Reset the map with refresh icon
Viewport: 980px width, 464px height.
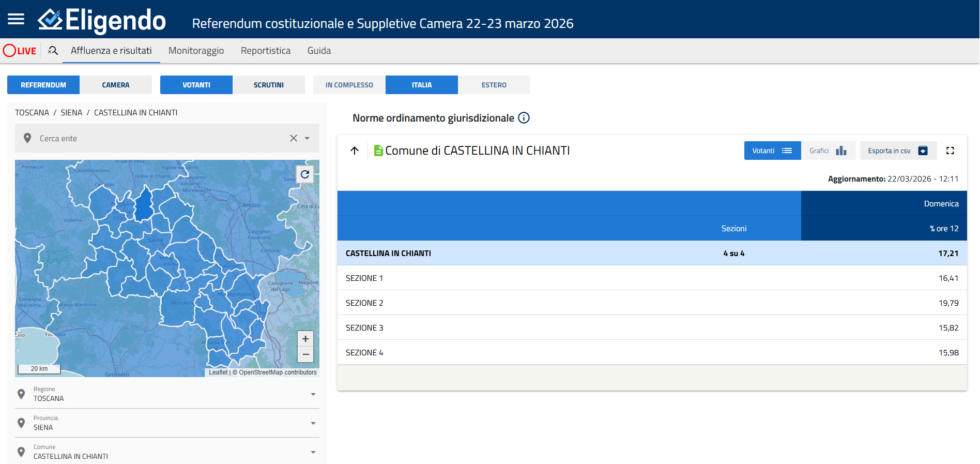tap(305, 174)
